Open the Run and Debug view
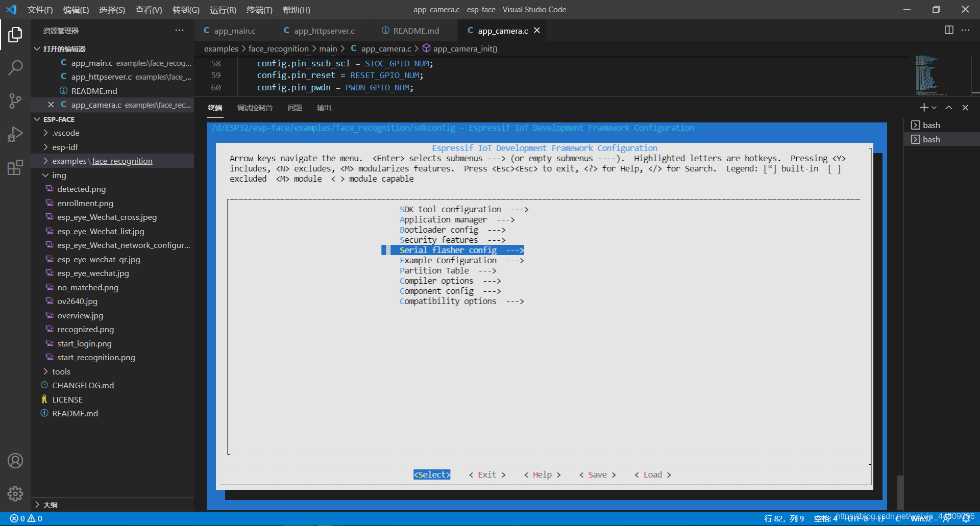 point(15,134)
